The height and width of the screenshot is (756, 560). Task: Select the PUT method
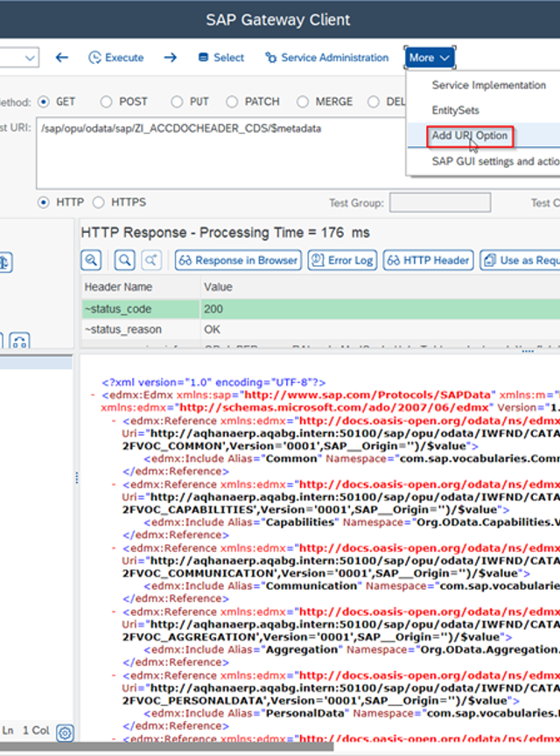tap(177, 101)
